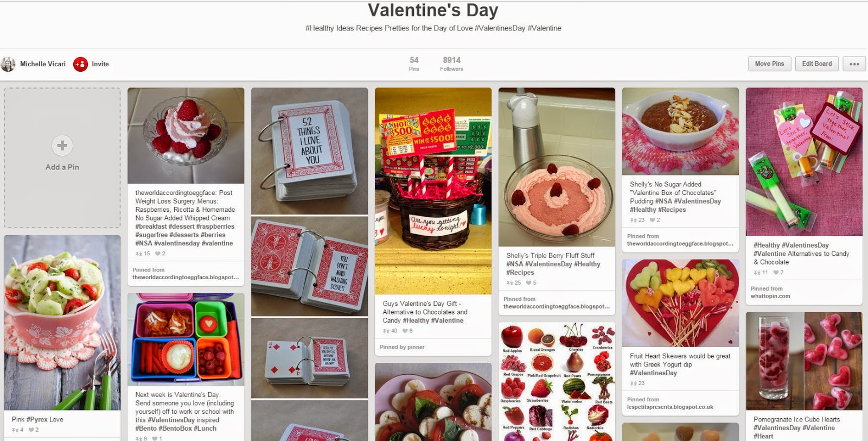Open the 8914 Followers count

[x=451, y=64]
